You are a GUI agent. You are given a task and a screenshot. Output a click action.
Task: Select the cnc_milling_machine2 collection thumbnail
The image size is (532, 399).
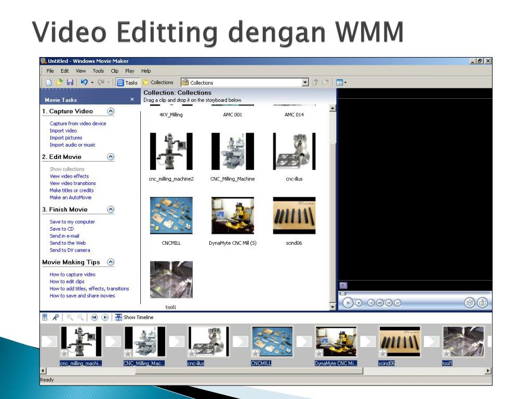click(x=171, y=151)
